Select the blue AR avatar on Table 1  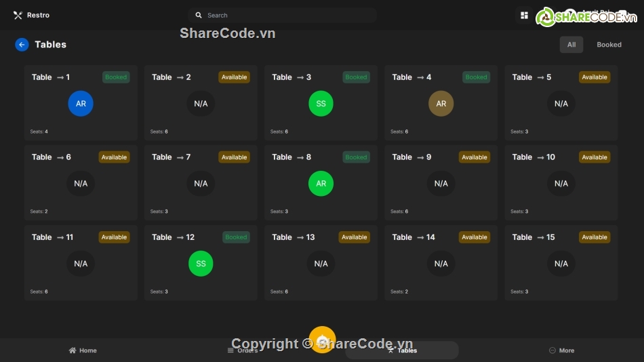81,104
